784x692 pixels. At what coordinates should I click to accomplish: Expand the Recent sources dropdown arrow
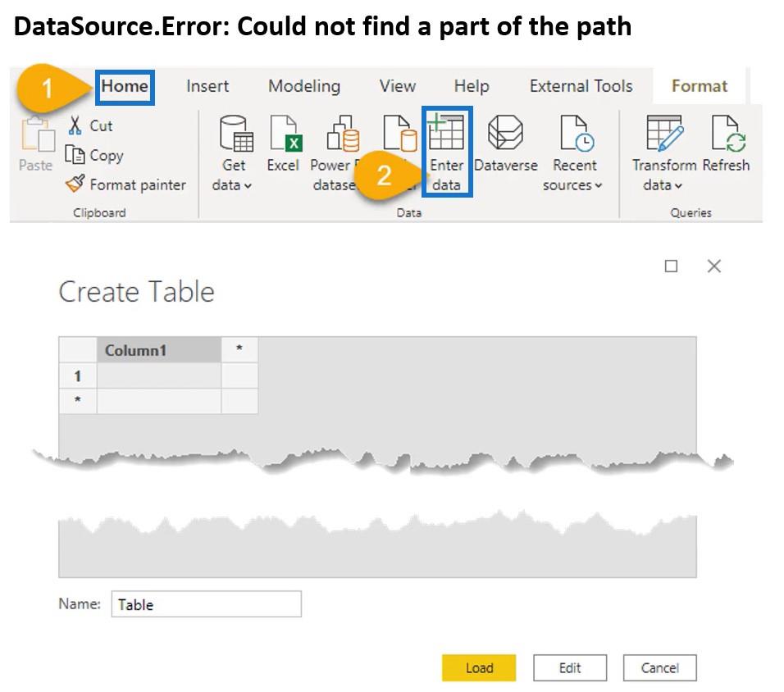click(x=599, y=186)
